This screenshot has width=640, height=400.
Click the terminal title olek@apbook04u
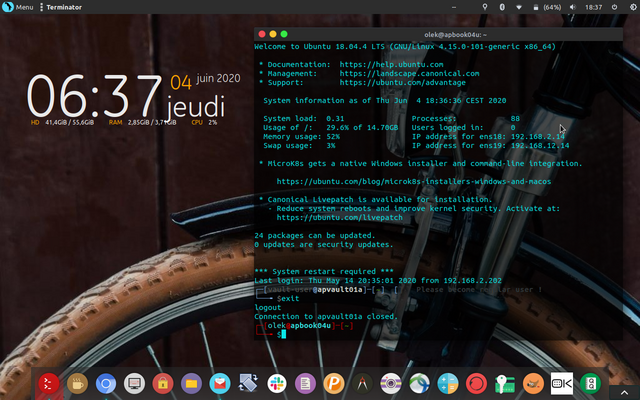point(455,35)
